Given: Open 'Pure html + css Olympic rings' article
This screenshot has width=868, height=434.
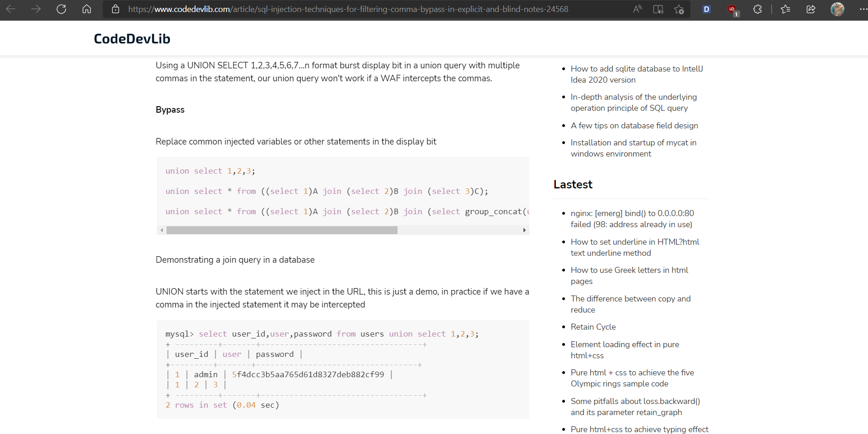Looking at the screenshot, I should 632,378.
